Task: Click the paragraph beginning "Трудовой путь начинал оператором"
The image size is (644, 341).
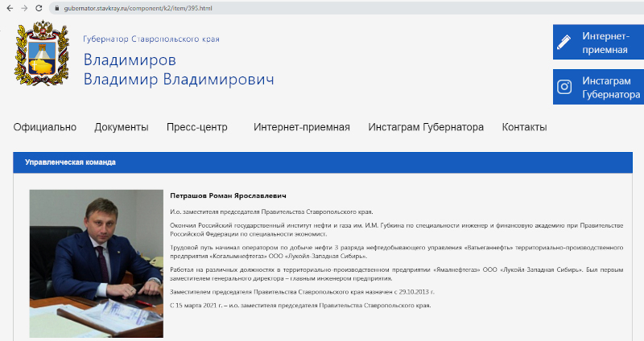Action: [397, 252]
